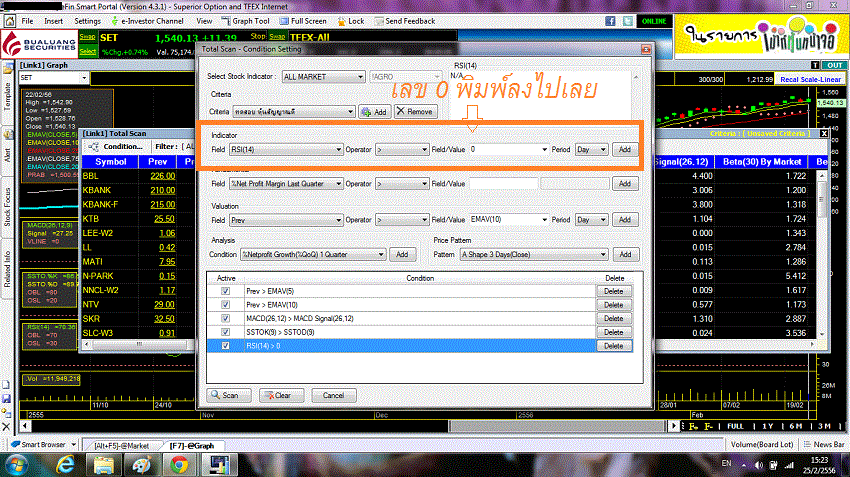Click the volume icon in the system tray
The width and height of the screenshot is (850, 477).
click(x=759, y=465)
